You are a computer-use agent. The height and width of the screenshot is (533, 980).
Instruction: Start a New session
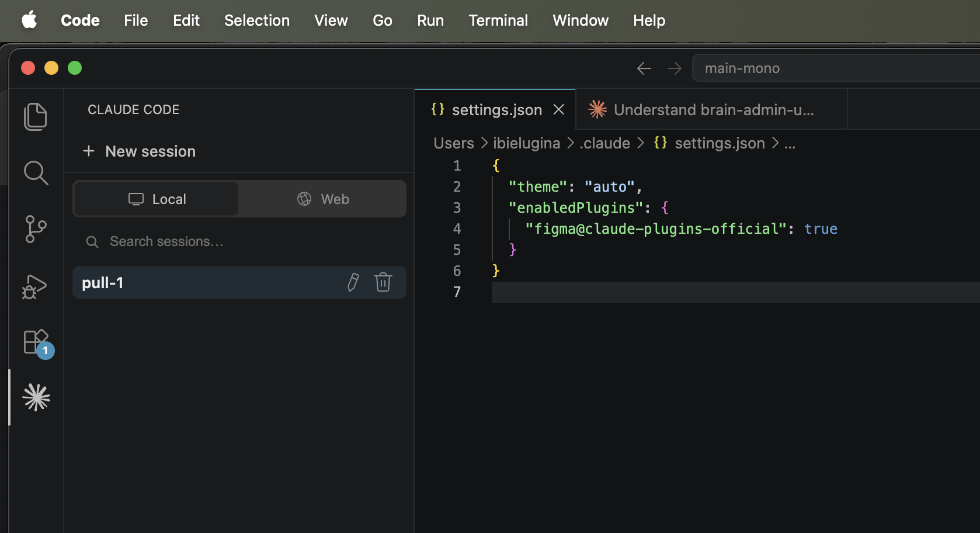point(139,151)
